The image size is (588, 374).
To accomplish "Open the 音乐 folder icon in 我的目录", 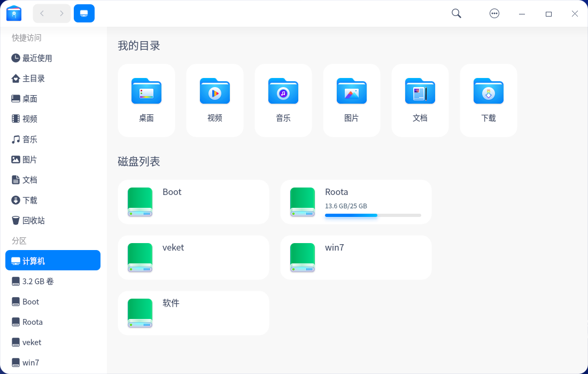I will 283,91.
